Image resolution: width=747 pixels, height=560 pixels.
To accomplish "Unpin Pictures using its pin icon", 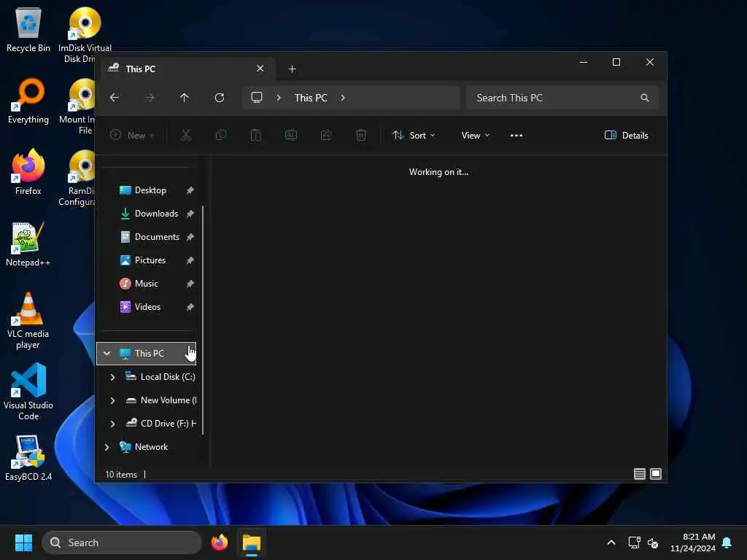I will point(190,260).
